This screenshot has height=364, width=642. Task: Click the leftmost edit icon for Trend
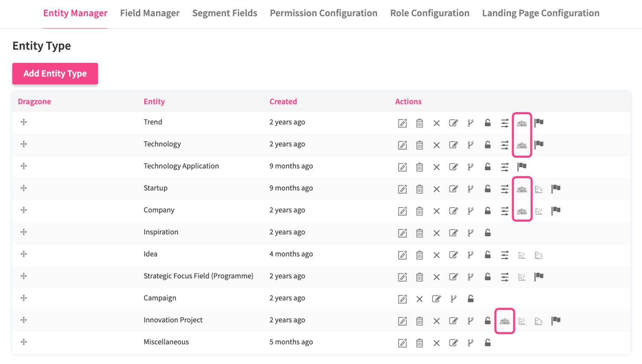pos(402,123)
